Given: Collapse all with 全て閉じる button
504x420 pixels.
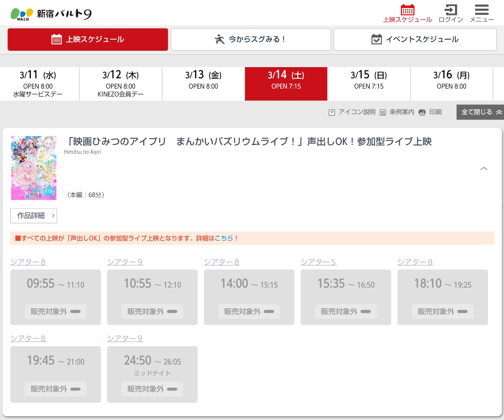Looking at the screenshot, I should pos(480,112).
